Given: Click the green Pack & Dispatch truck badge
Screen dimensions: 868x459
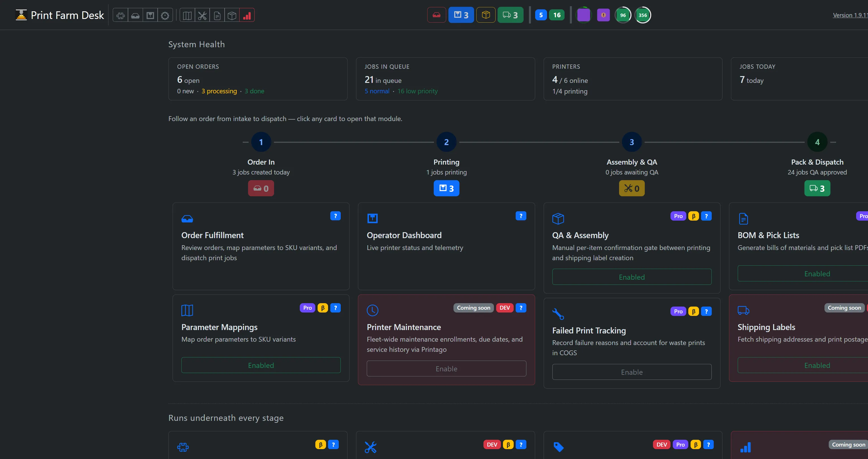Looking at the screenshot, I should (817, 188).
